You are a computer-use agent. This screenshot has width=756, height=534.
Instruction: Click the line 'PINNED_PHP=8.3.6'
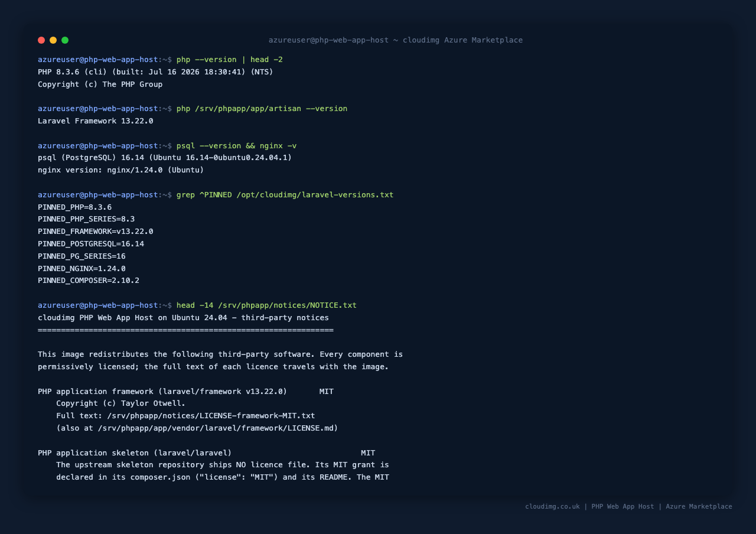(74, 207)
